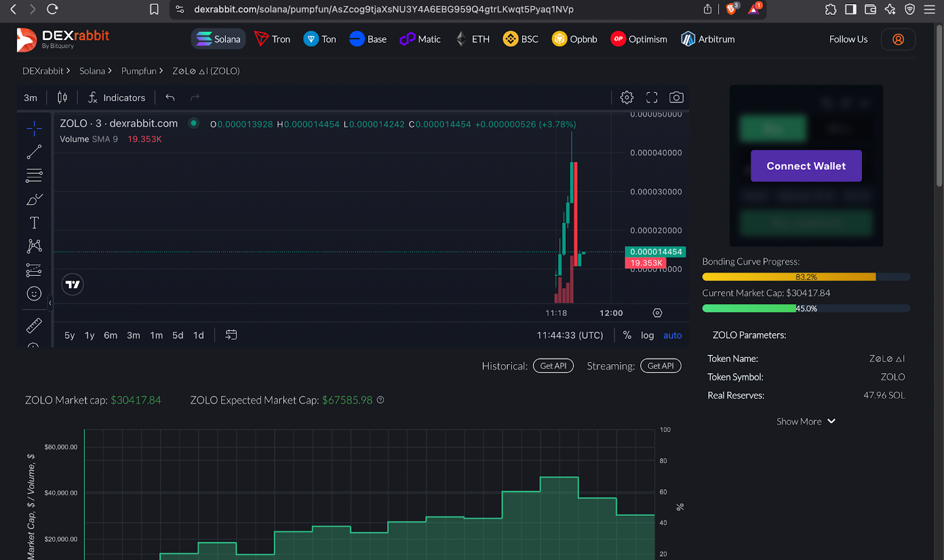Switch to the BSC network
Viewport: 944px width, 560px height.
pyautogui.click(x=520, y=39)
